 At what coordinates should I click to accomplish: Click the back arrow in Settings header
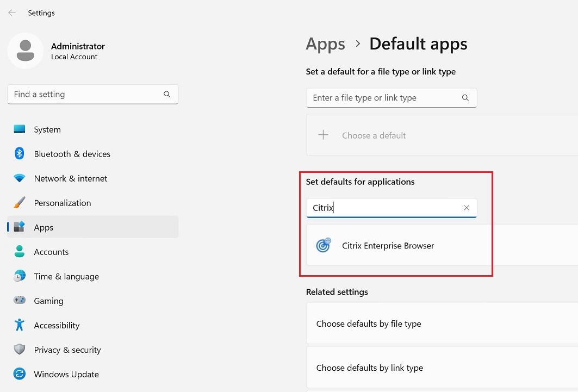coord(12,13)
